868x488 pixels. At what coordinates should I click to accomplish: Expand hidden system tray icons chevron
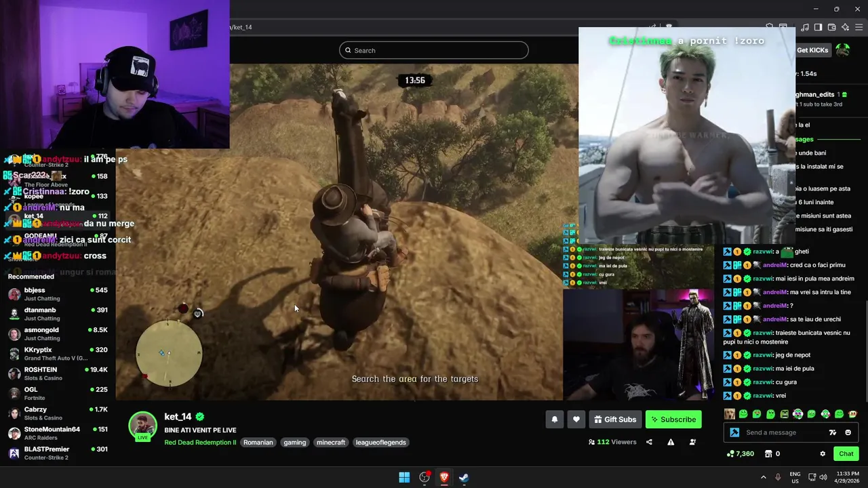point(763,477)
